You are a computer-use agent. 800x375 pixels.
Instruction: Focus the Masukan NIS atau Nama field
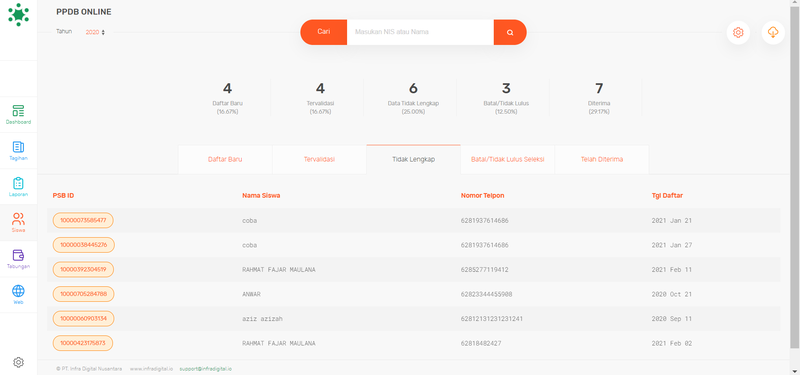pyautogui.click(x=420, y=32)
